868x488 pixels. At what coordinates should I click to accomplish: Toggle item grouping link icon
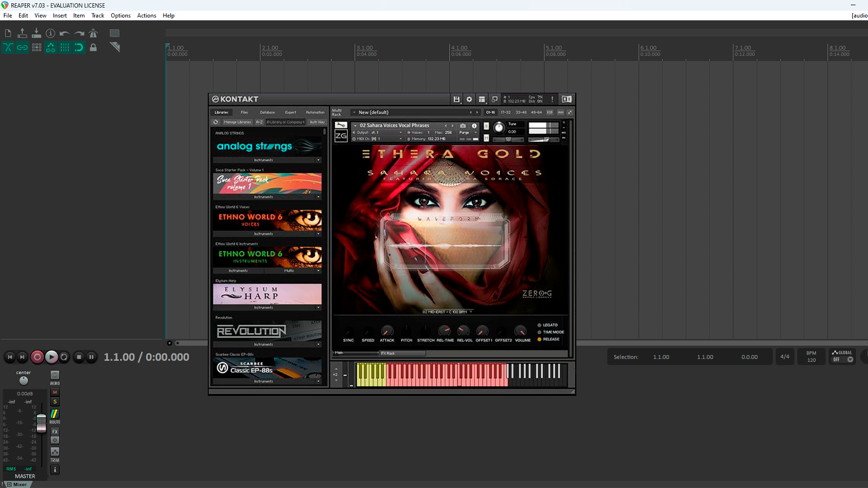coord(22,47)
